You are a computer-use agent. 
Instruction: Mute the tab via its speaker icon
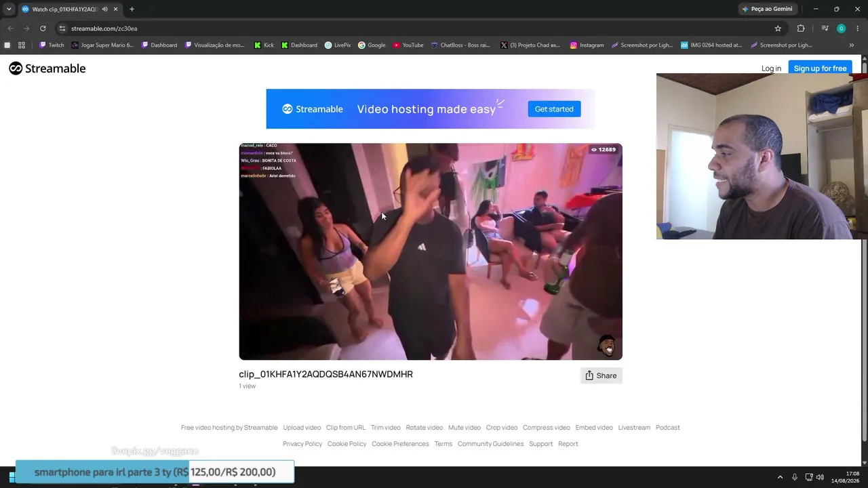(x=105, y=9)
